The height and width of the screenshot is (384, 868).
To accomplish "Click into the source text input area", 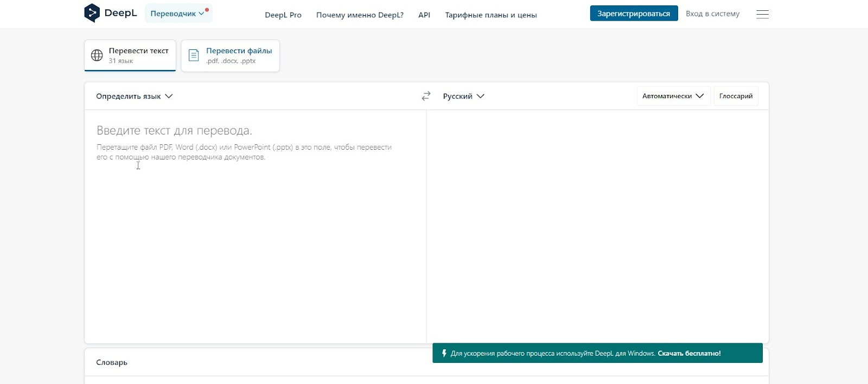I will click(x=255, y=226).
